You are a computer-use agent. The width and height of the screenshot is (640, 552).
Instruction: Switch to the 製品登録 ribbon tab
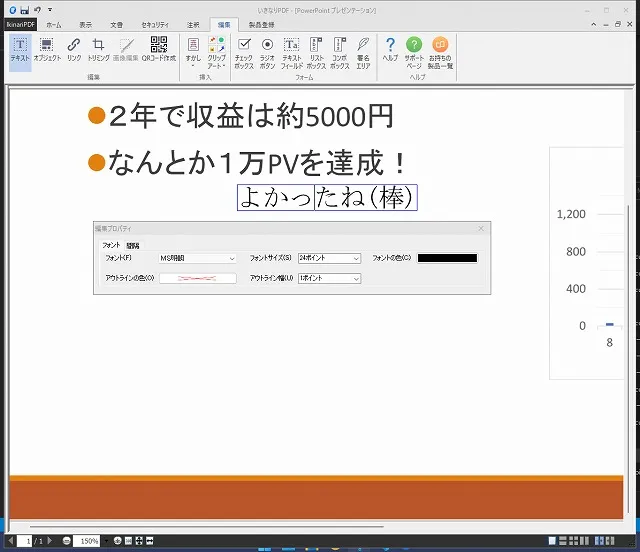pyautogui.click(x=262, y=25)
